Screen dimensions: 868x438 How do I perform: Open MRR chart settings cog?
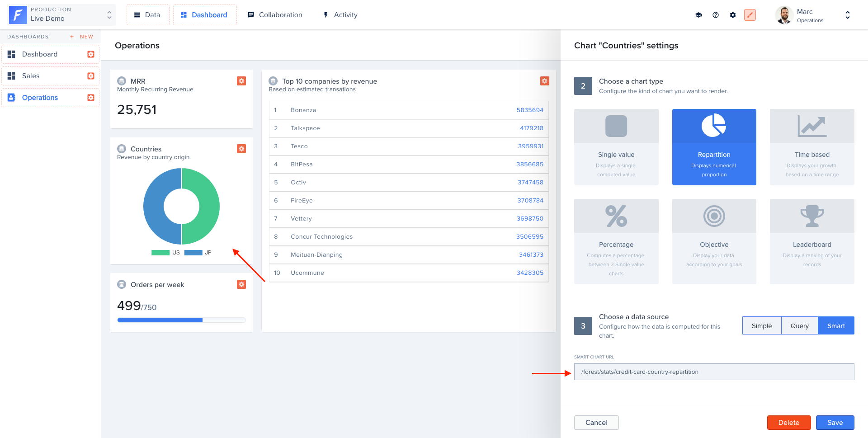tap(241, 81)
